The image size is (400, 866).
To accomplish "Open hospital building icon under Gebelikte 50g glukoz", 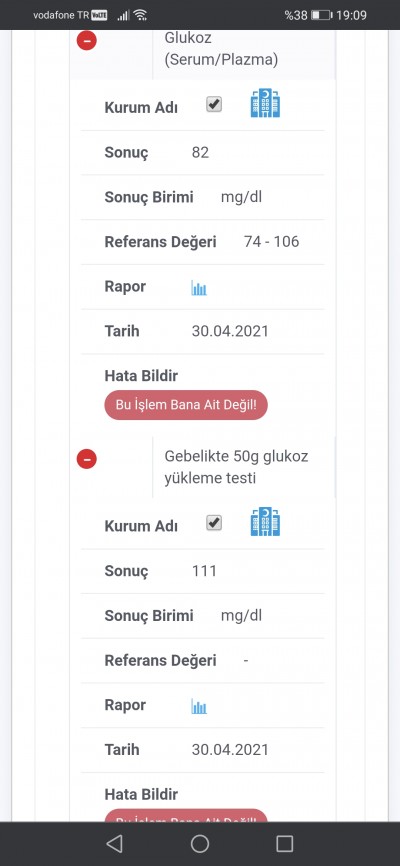I will point(265,522).
